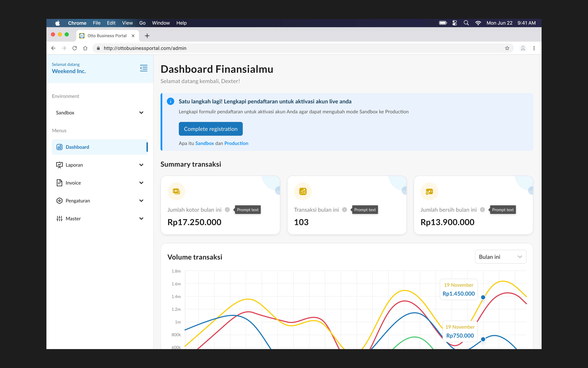Click the browser address bar URL

click(x=145, y=48)
